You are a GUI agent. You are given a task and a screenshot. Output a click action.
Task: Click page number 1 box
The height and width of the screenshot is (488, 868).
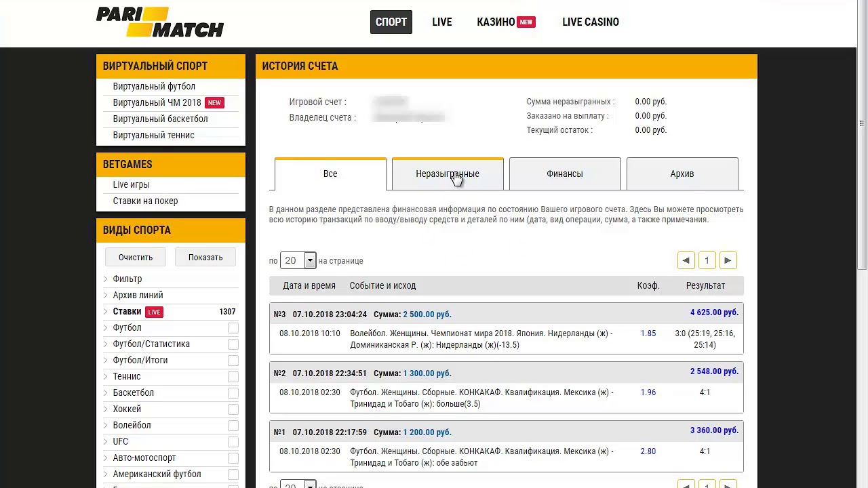[x=707, y=260]
